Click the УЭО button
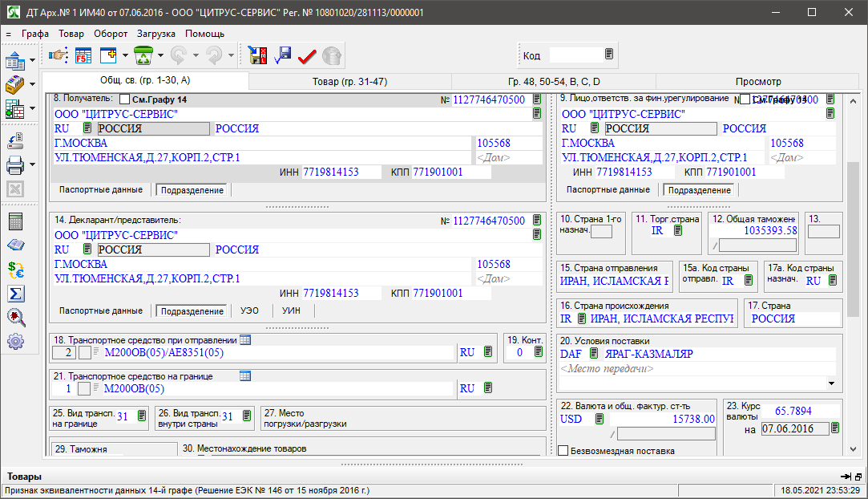The height and width of the screenshot is (499, 868). coord(249,310)
